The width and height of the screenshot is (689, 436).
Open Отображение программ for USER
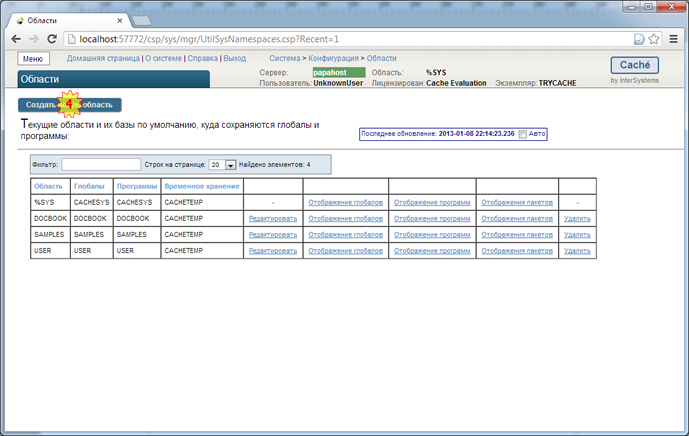coord(432,251)
